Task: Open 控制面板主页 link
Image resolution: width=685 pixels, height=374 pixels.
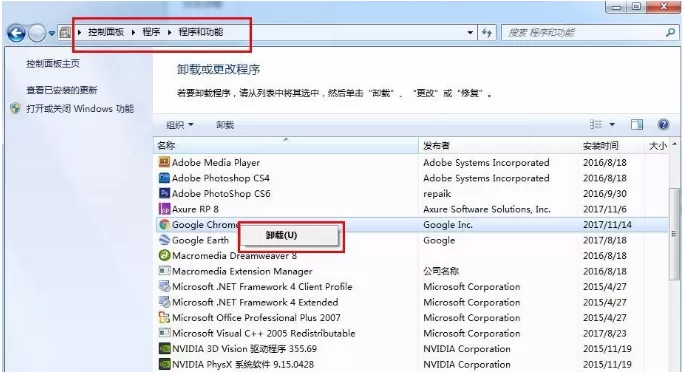Action: [x=53, y=64]
